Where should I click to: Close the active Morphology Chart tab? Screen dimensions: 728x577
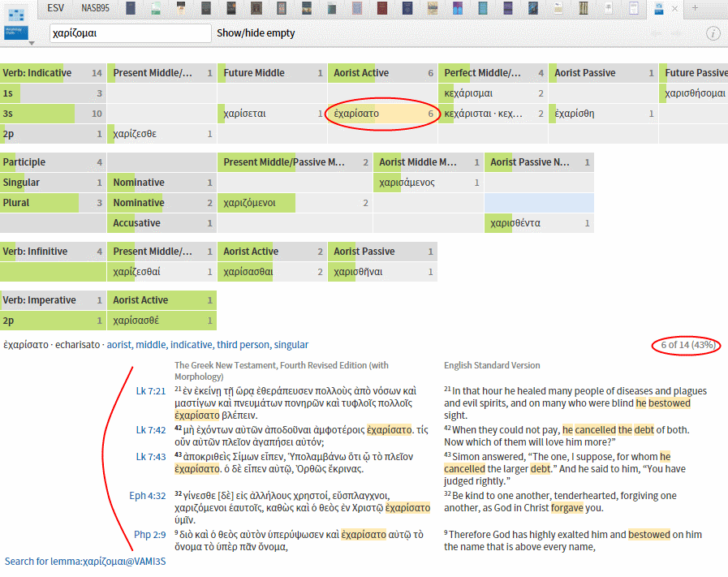click(674, 8)
